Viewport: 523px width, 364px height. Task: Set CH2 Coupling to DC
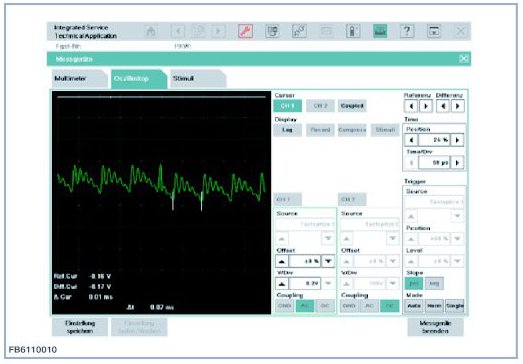pyautogui.click(x=390, y=306)
